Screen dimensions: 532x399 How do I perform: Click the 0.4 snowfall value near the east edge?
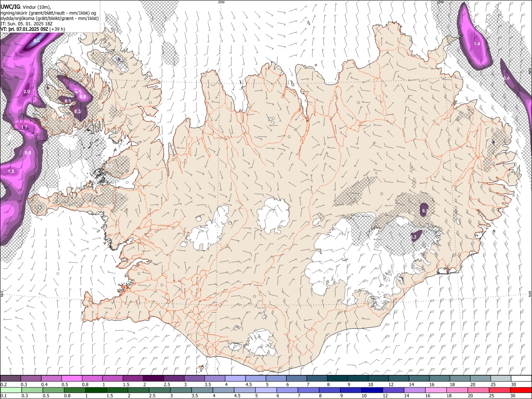pos(506,78)
